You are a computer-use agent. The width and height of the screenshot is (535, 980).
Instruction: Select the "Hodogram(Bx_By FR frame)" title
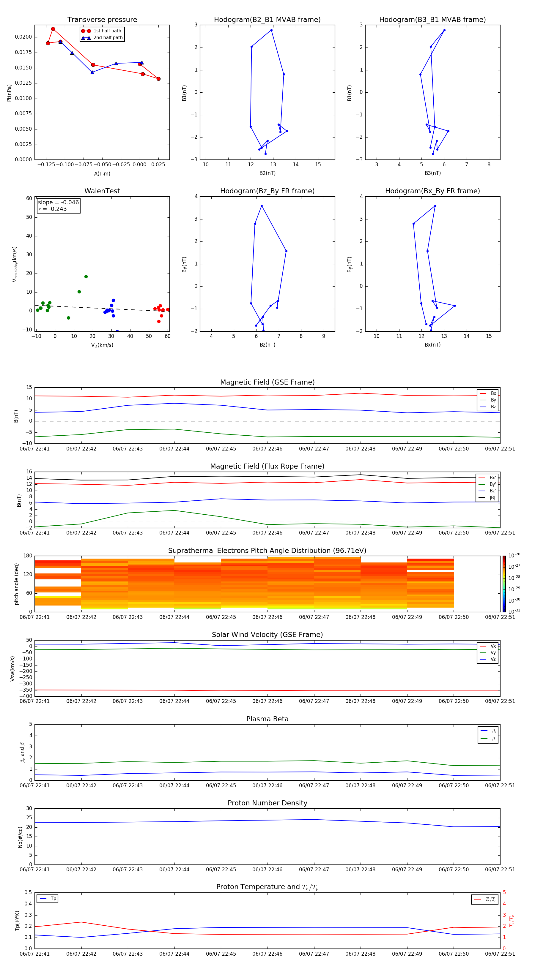pos(432,191)
